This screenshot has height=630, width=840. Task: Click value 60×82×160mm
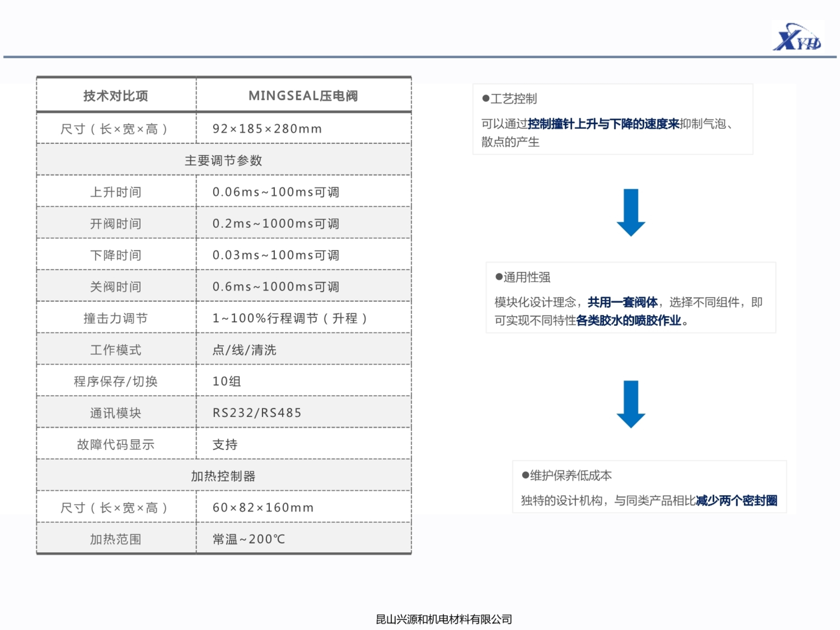click(x=263, y=507)
